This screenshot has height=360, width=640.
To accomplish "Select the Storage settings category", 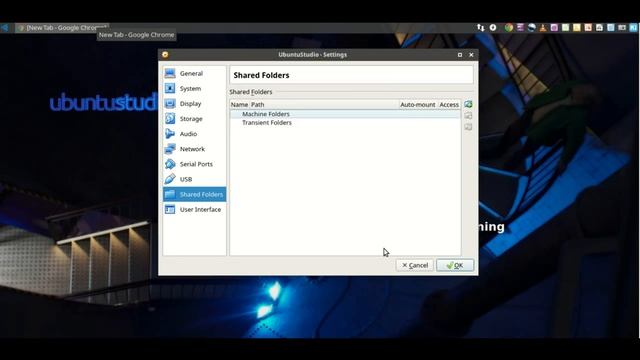I will click(x=194, y=119).
